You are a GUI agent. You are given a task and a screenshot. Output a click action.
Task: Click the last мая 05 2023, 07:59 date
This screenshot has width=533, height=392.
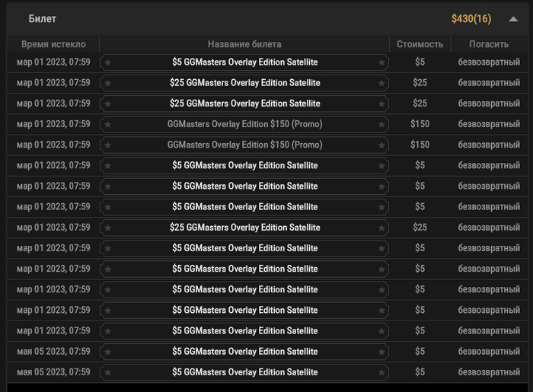click(54, 372)
